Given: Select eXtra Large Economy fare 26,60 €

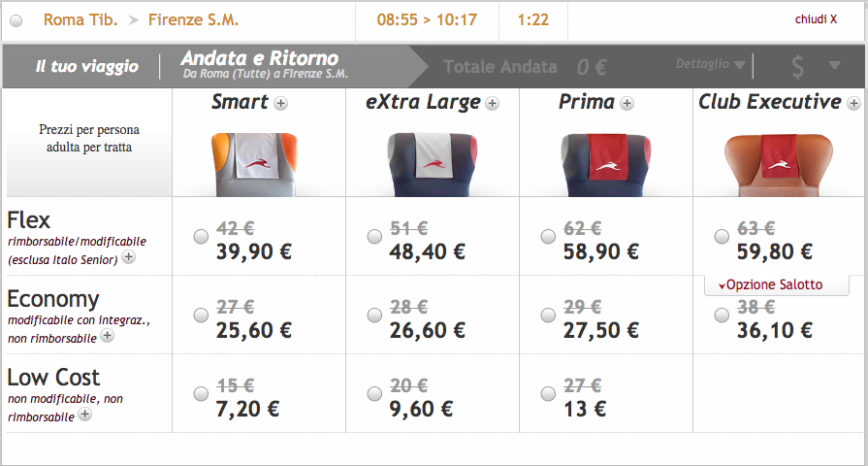Looking at the screenshot, I should (x=374, y=315).
